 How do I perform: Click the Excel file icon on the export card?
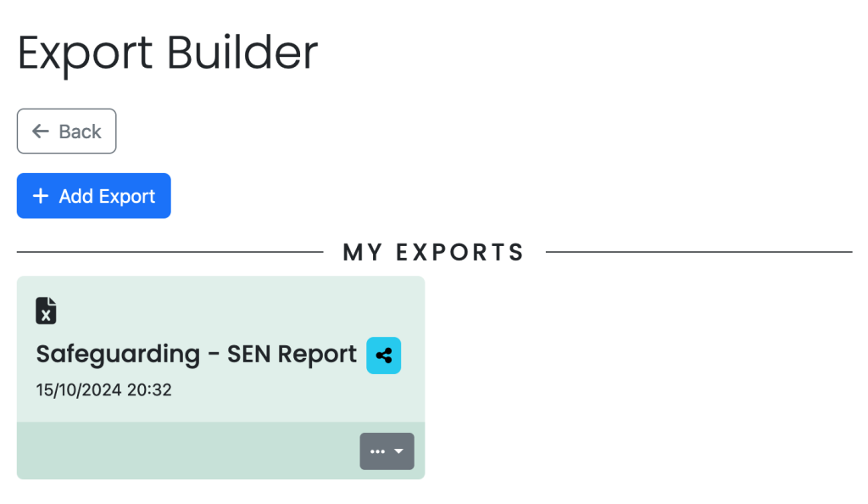click(x=46, y=311)
